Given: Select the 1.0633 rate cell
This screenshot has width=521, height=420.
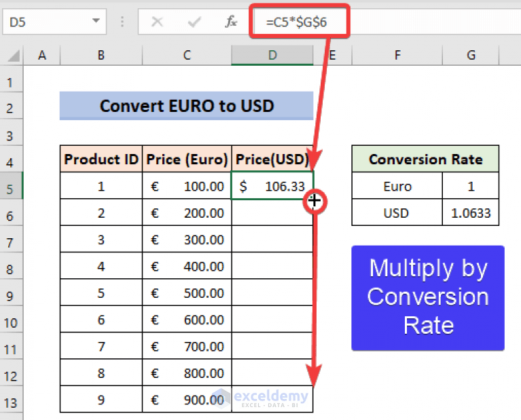Looking at the screenshot, I should (x=471, y=213).
